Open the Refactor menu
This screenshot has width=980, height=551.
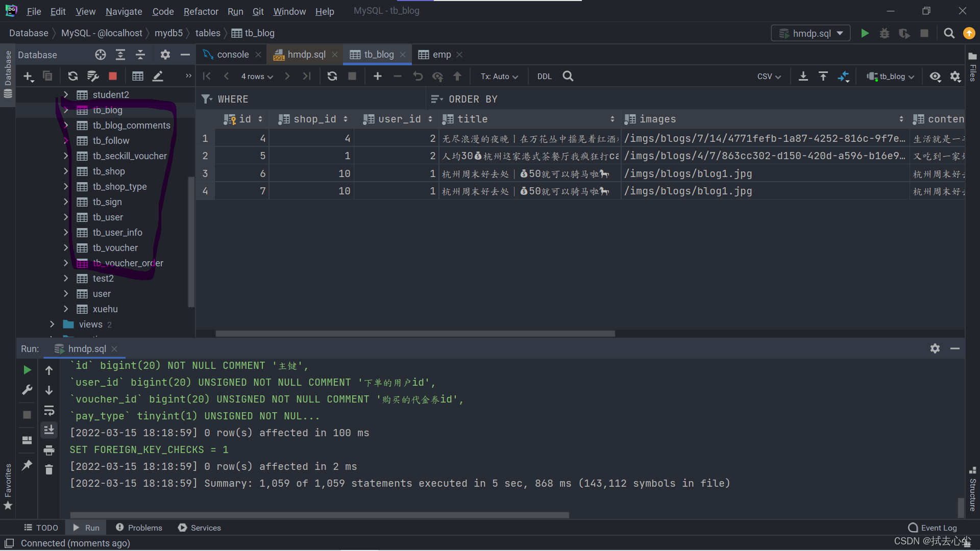[201, 11]
